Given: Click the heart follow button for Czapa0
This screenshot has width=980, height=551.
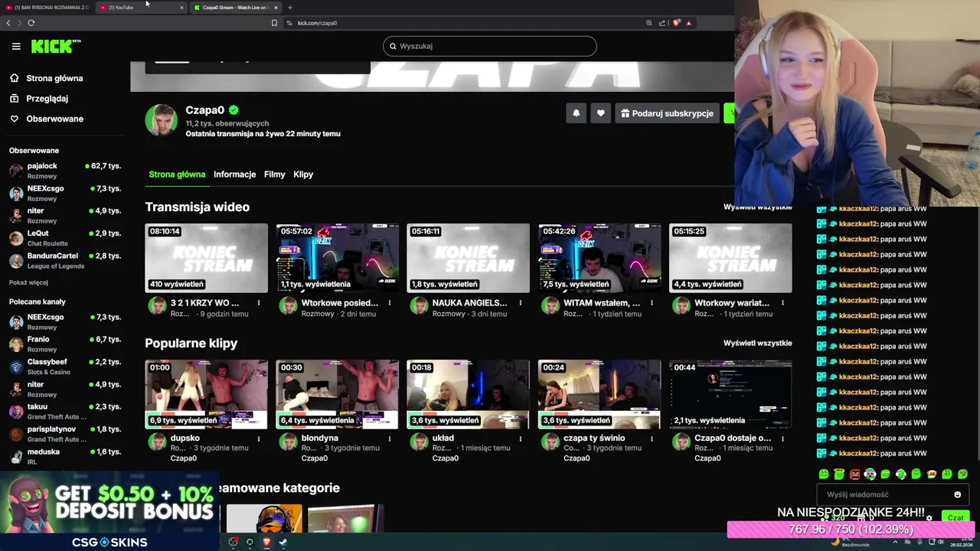Looking at the screenshot, I should pyautogui.click(x=600, y=113).
